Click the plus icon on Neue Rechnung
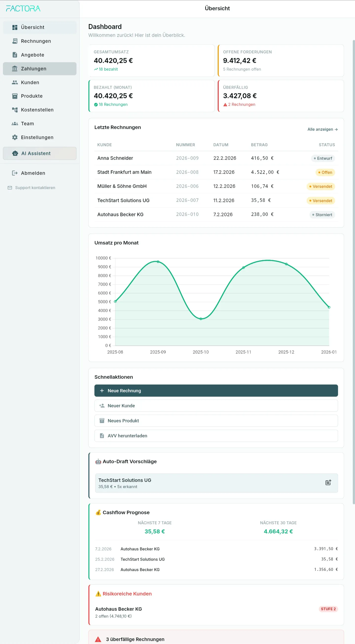 pyautogui.click(x=102, y=391)
